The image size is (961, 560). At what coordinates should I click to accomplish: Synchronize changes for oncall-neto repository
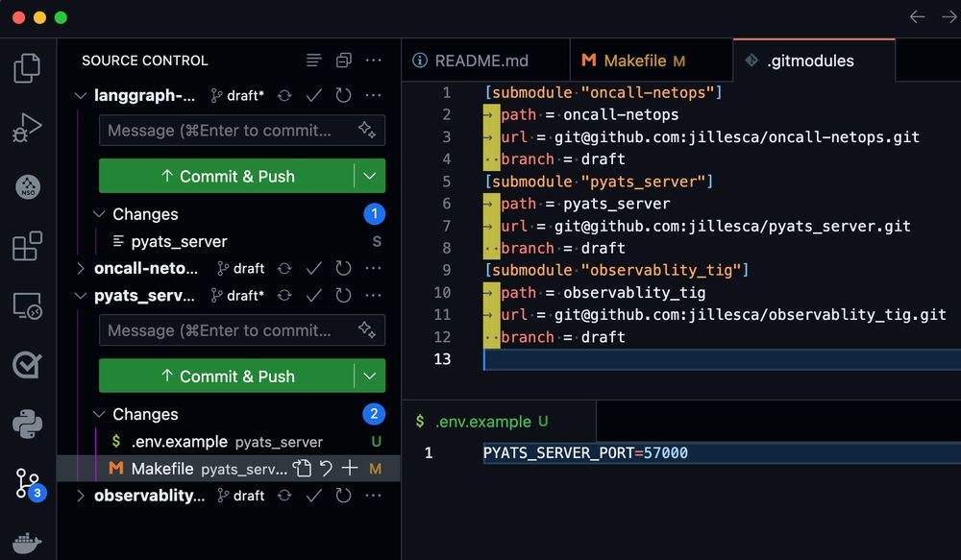284,268
